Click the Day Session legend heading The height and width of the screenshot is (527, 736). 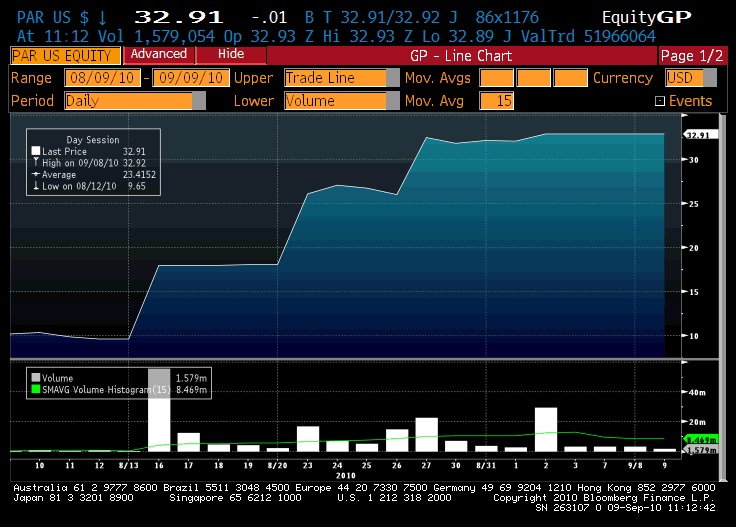(x=93, y=139)
